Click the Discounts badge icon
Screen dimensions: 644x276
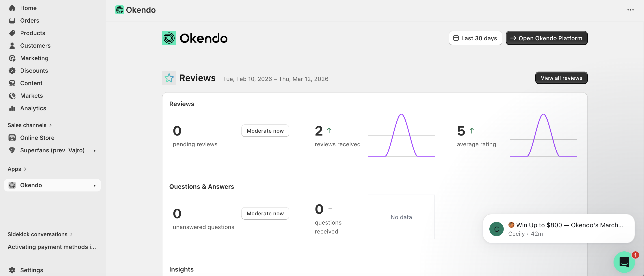(12, 71)
